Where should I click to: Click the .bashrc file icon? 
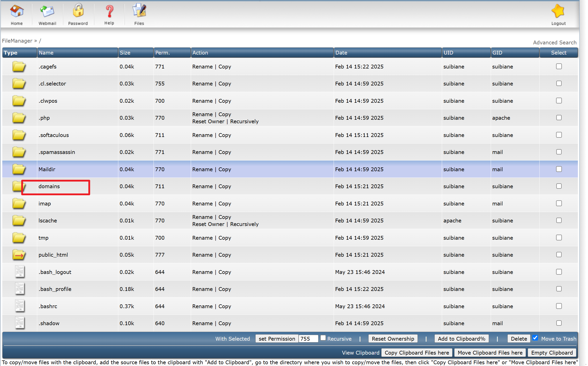coord(20,306)
